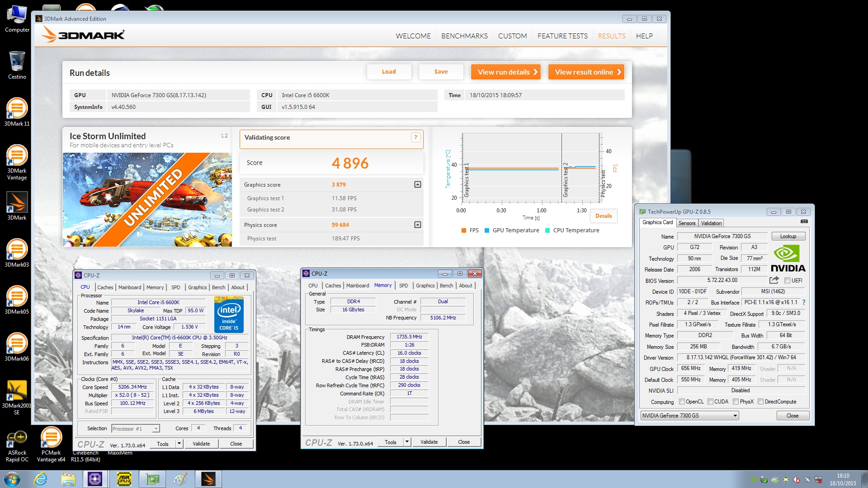The height and width of the screenshot is (488, 868).
Task: Switch to the CPU-Z taskbar button
Action: pos(95,479)
